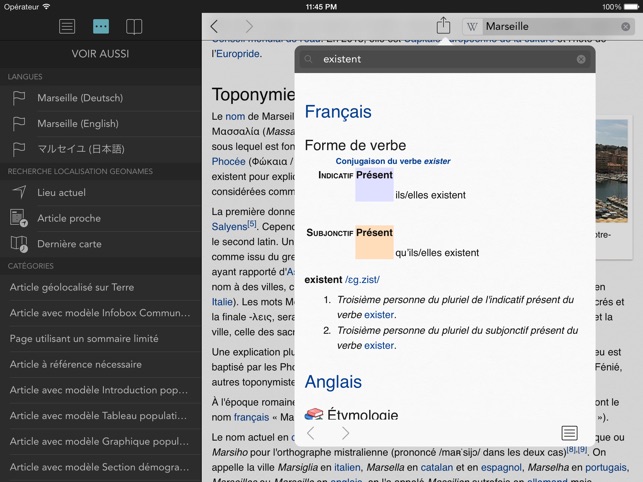643x482 pixels.
Task: Open the table of contents list icon
Action: point(67,27)
